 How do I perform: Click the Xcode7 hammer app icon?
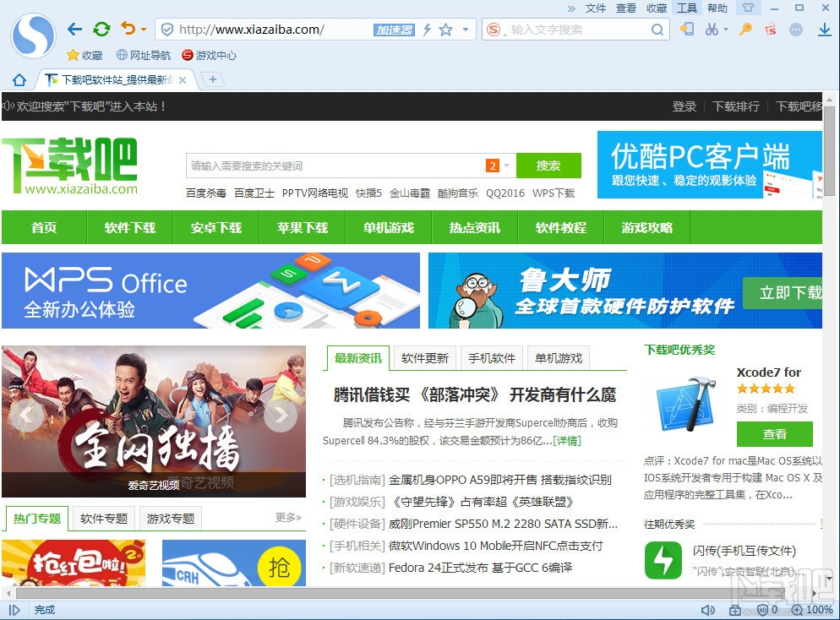point(687,403)
